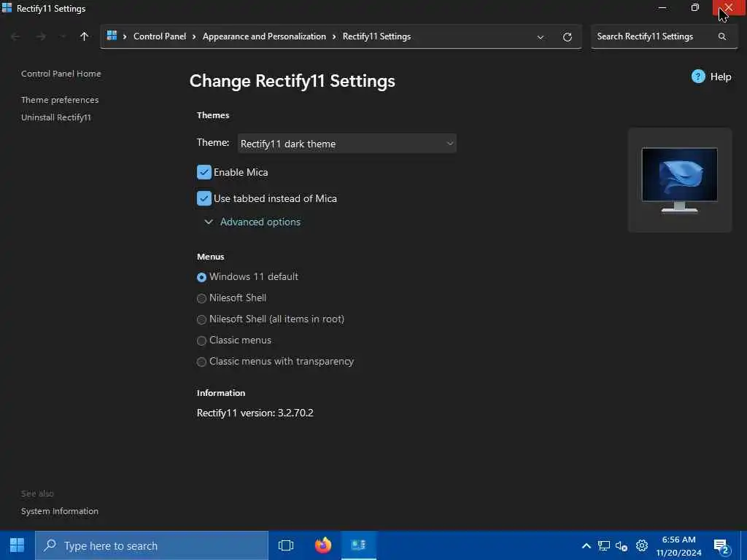Open the Theme dropdown

[347, 144]
